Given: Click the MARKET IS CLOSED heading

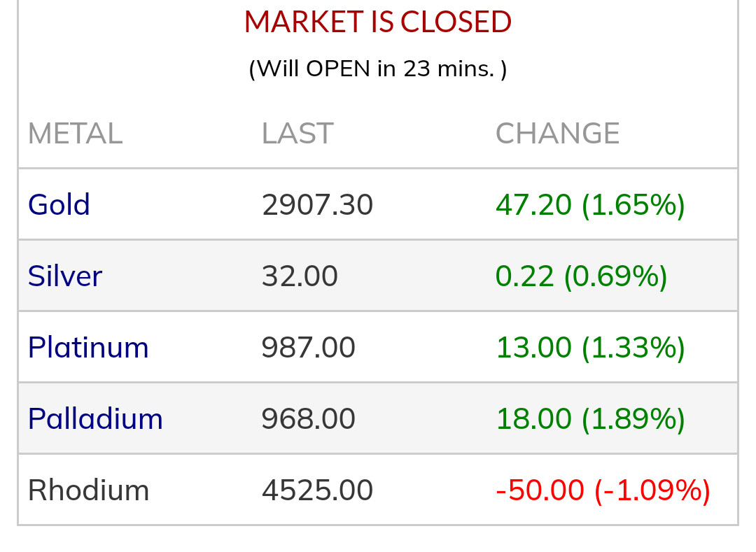Looking at the screenshot, I should coord(378,22).
